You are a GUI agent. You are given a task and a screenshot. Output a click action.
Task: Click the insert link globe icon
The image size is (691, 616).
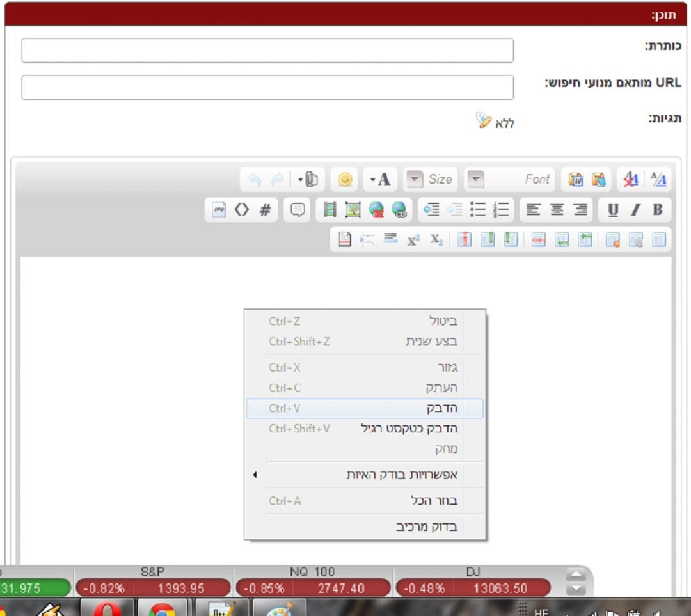tap(376, 210)
